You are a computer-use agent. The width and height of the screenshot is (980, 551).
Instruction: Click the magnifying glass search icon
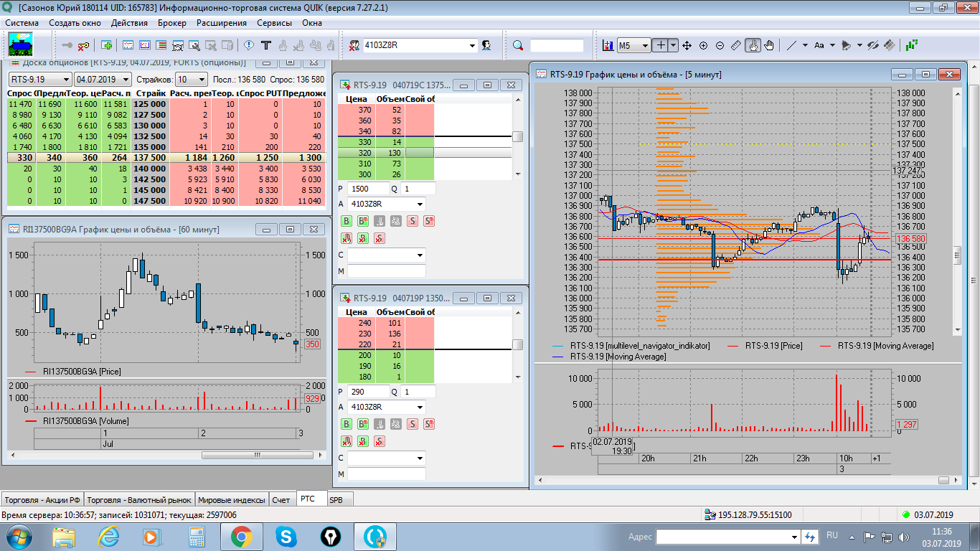click(x=518, y=45)
